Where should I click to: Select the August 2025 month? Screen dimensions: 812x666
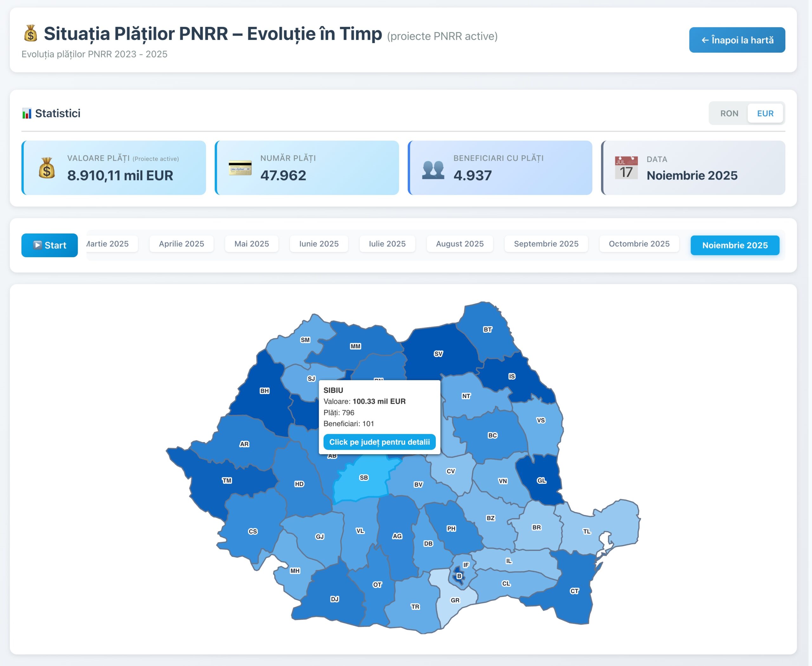pyautogui.click(x=460, y=244)
